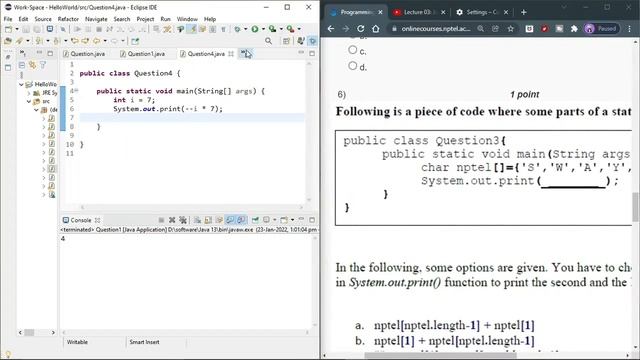Open the Source menu
This screenshot has height=360, width=640.
(43, 19)
